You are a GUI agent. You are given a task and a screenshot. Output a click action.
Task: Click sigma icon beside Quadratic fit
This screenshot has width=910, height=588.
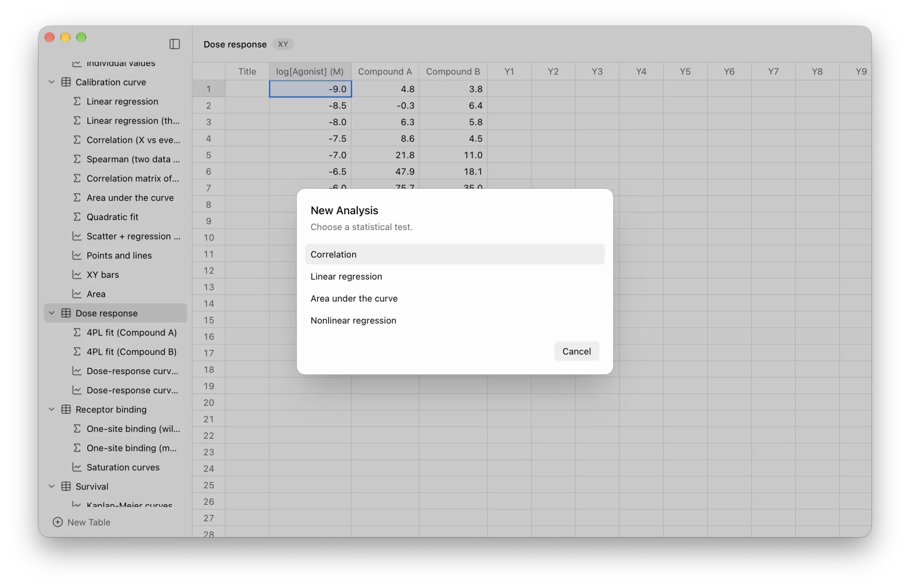point(77,217)
